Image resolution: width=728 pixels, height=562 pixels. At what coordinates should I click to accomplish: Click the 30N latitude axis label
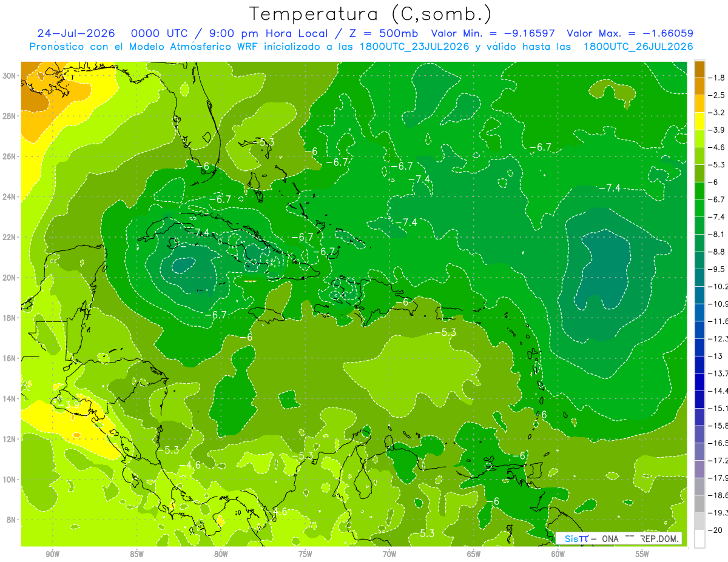(10, 76)
